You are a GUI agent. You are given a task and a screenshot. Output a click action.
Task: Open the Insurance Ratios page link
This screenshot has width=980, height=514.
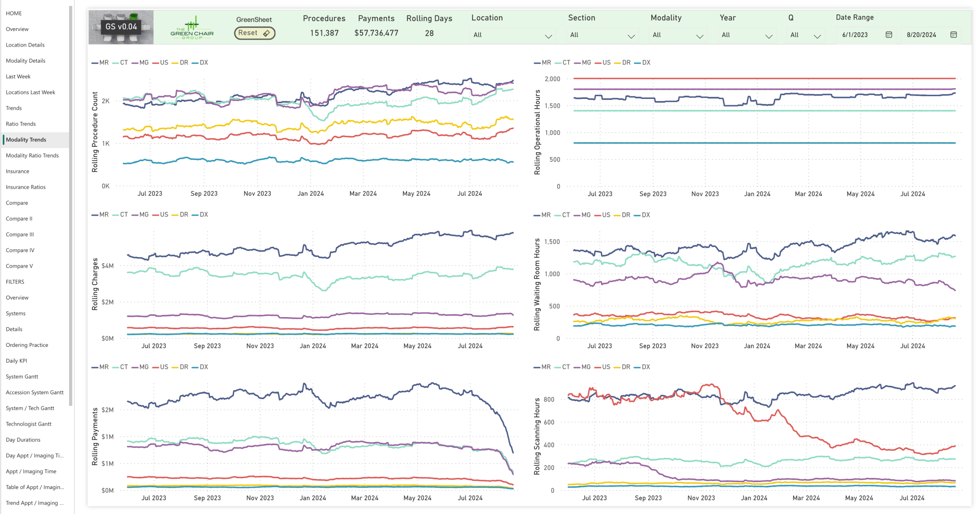pyautogui.click(x=26, y=187)
